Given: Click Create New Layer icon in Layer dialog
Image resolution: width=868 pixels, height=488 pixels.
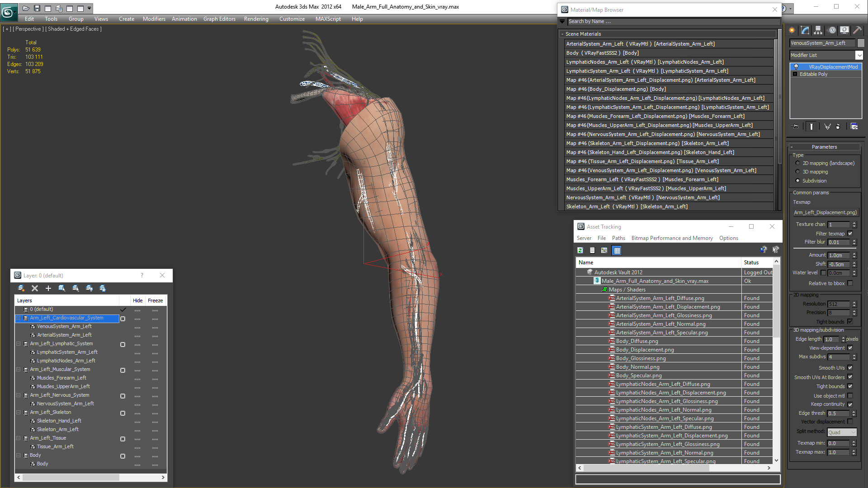Looking at the screenshot, I should (x=21, y=288).
